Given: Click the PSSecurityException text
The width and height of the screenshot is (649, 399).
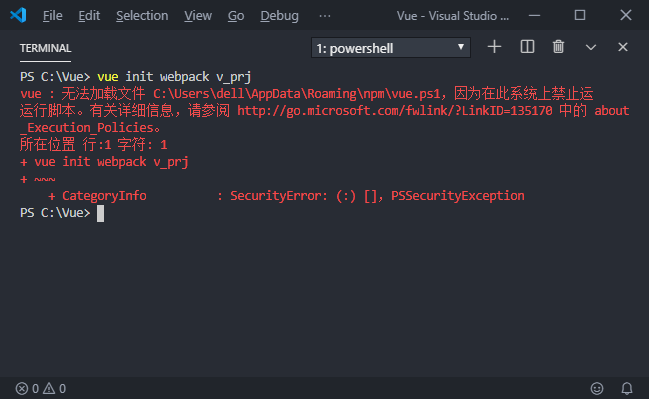Looking at the screenshot, I should (457, 195).
